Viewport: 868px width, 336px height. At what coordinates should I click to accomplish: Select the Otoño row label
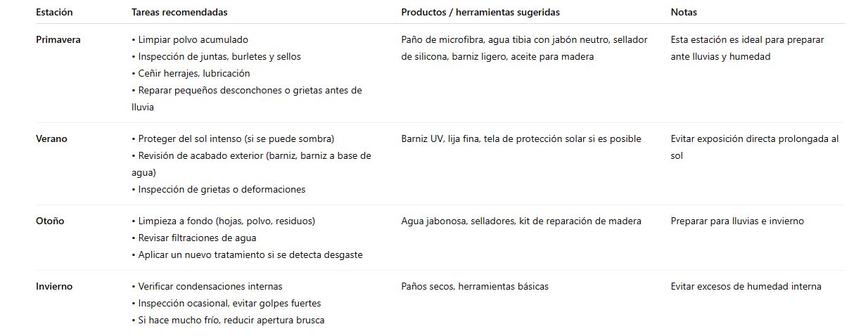(x=50, y=221)
